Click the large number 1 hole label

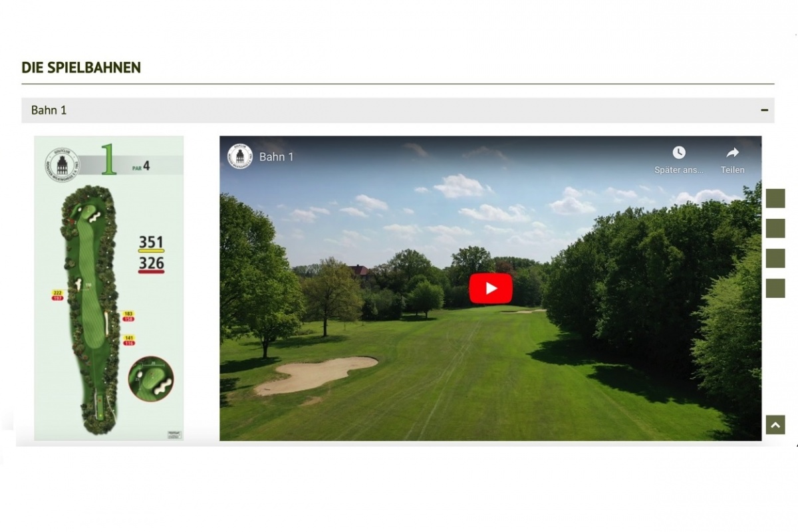click(109, 160)
